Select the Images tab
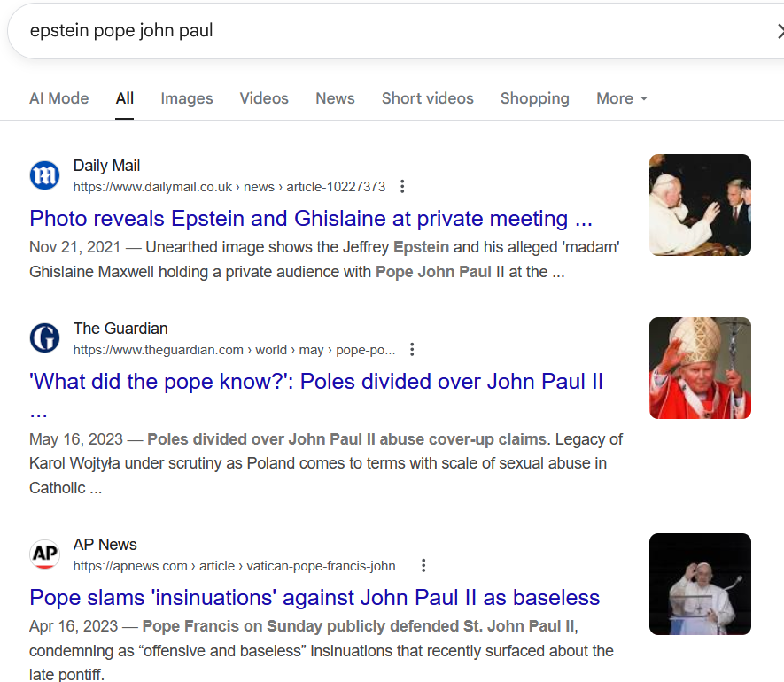The image size is (784, 682). 187,98
